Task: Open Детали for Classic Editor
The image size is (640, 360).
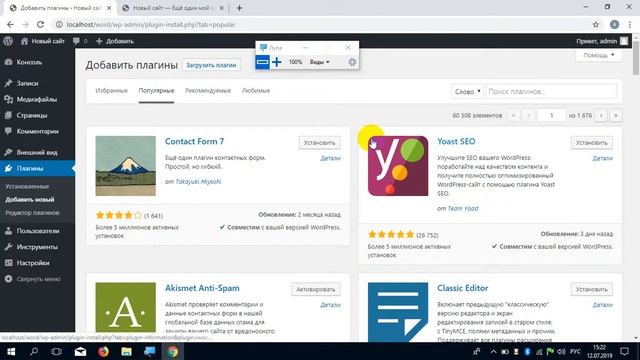Action: point(602,304)
